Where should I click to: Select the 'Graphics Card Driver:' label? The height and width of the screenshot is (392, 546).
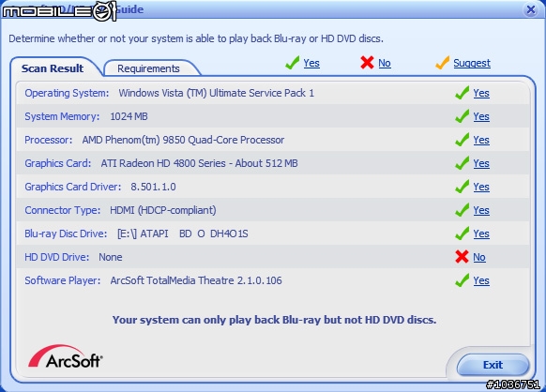click(x=73, y=187)
